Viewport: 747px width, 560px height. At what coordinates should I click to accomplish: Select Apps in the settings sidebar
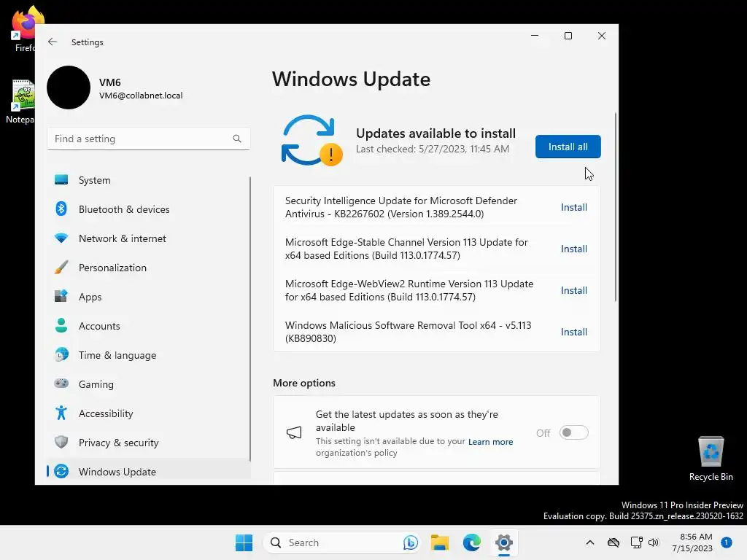click(149, 297)
